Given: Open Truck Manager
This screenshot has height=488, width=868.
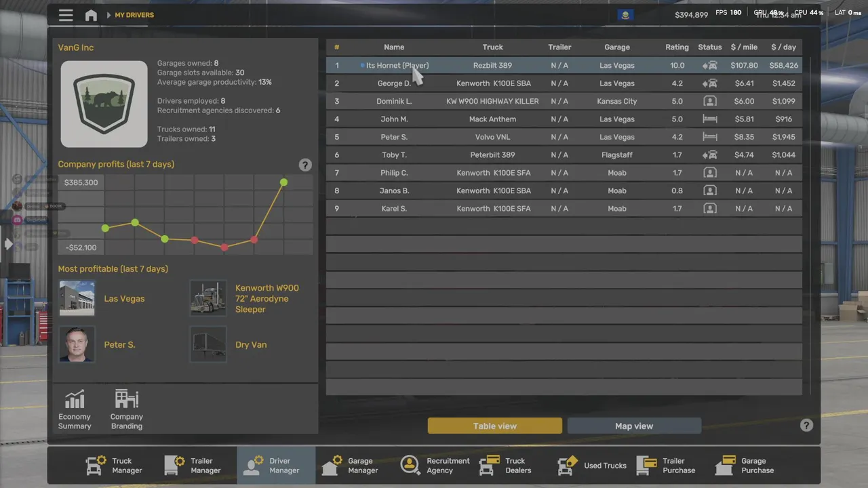Looking at the screenshot, I should pos(114,465).
